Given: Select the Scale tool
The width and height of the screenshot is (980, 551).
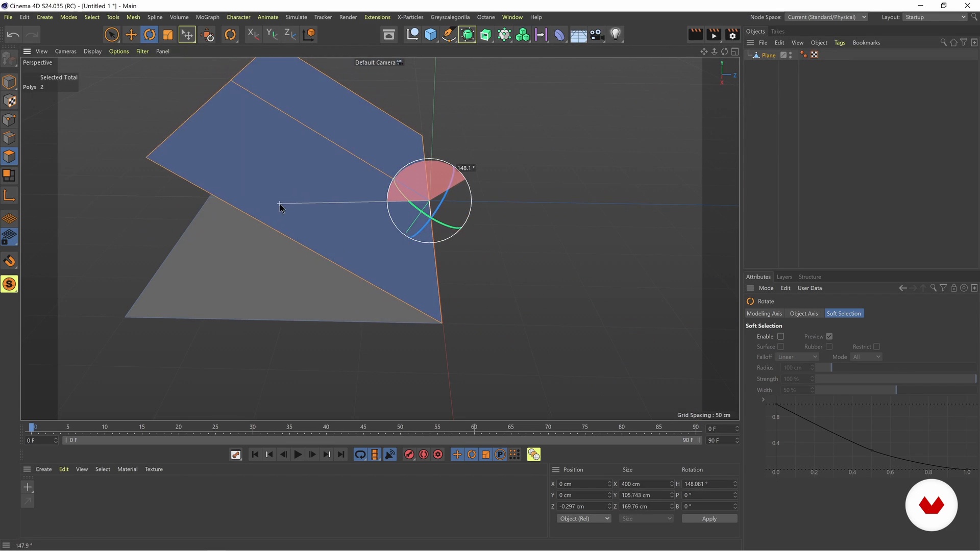Looking at the screenshot, I should 168,35.
